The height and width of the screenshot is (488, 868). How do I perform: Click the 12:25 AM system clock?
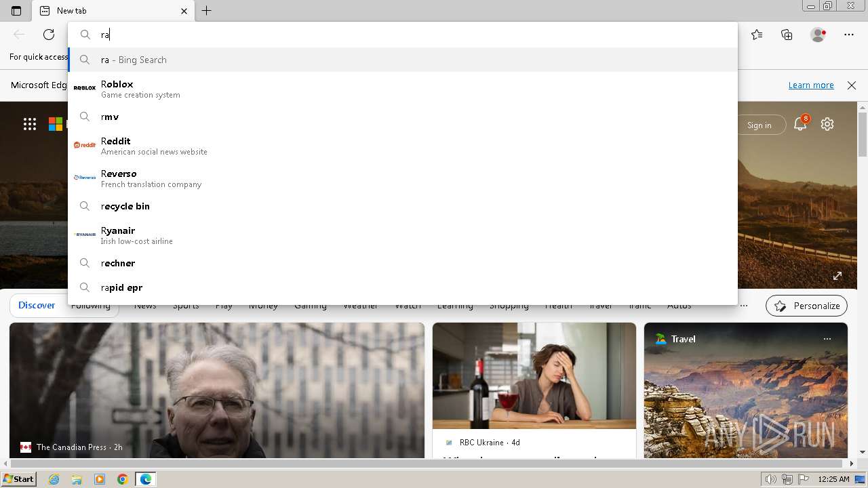(x=834, y=479)
